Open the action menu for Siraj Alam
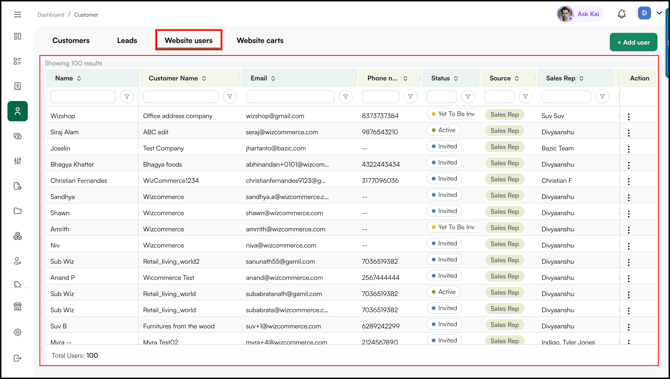 coord(629,133)
